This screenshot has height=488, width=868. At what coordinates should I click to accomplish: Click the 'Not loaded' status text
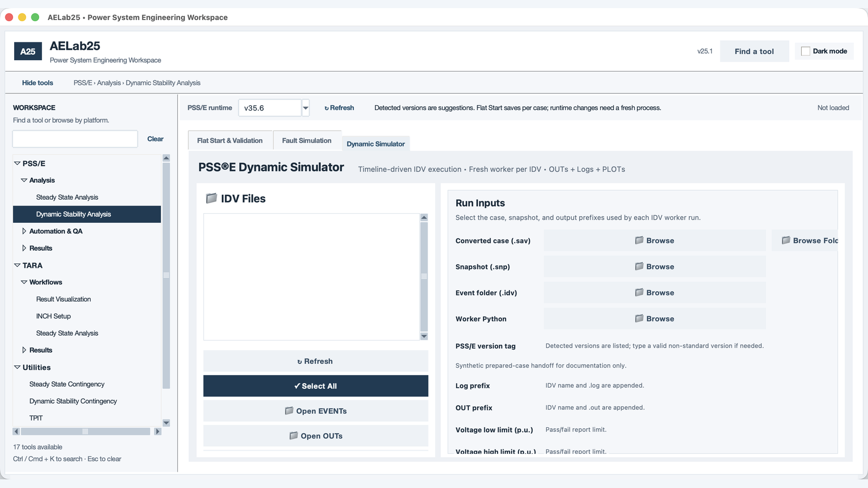click(833, 108)
